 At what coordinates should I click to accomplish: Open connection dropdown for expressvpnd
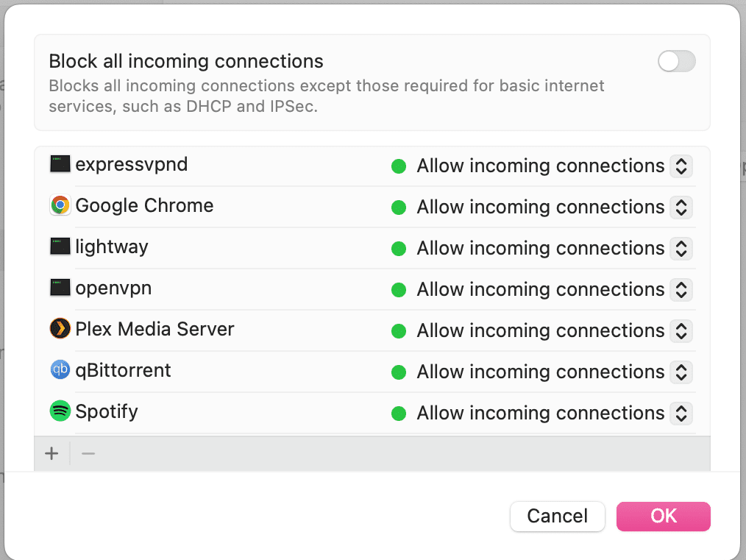pos(681,166)
